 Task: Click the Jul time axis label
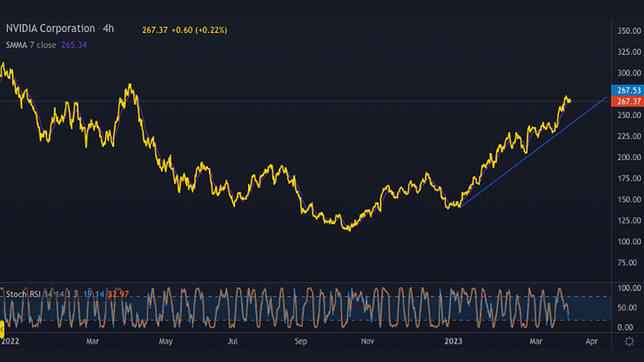(233, 341)
